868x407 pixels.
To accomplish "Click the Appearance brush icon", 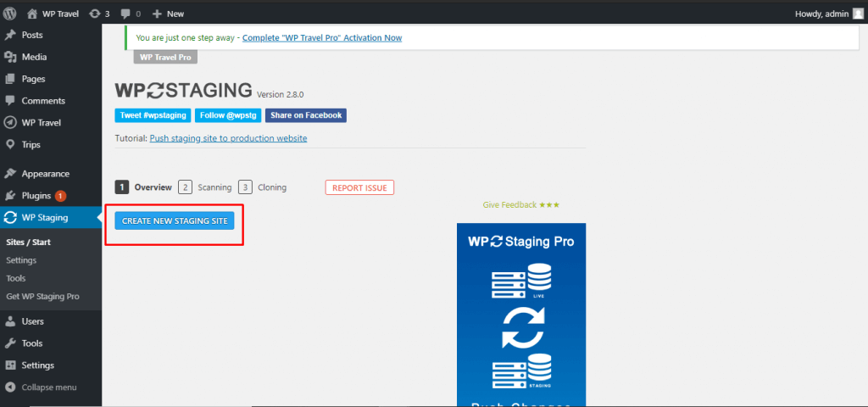I will pyautogui.click(x=9, y=174).
